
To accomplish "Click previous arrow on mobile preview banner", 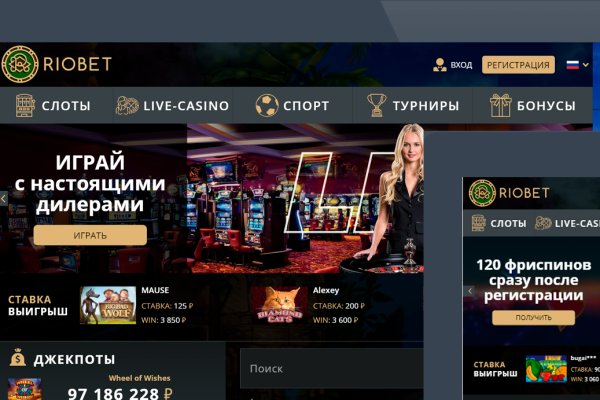I will tap(470, 291).
